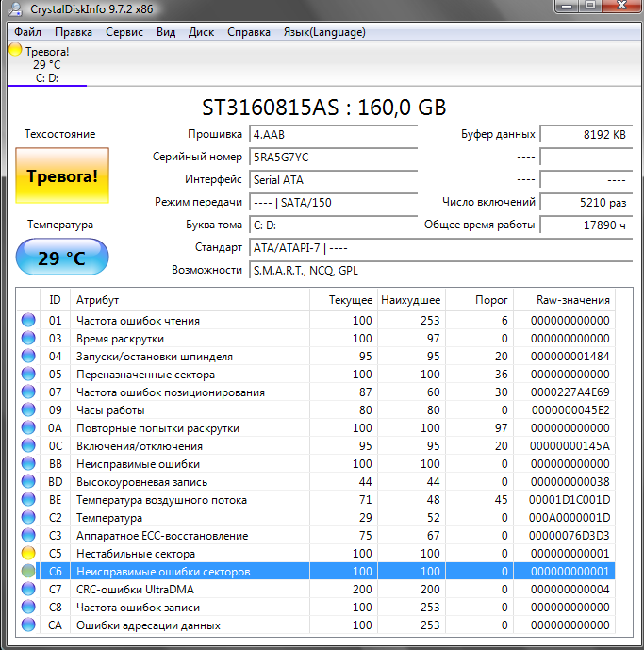Click the Буква тома field showing C: D:
This screenshot has height=650, width=644.
point(333,225)
